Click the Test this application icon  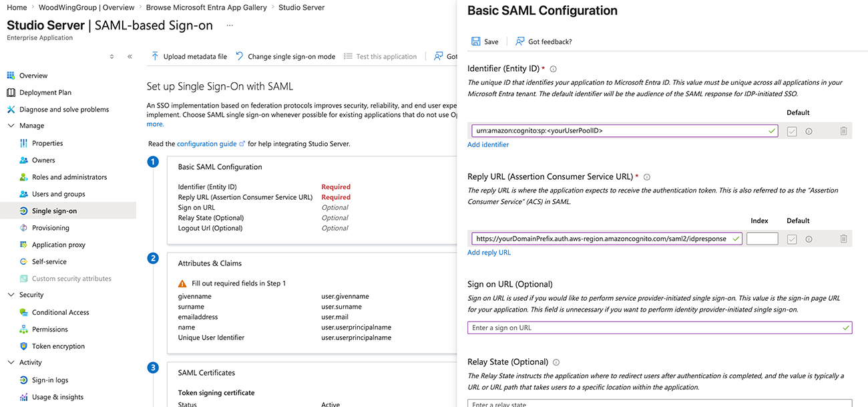pyautogui.click(x=348, y=56)
